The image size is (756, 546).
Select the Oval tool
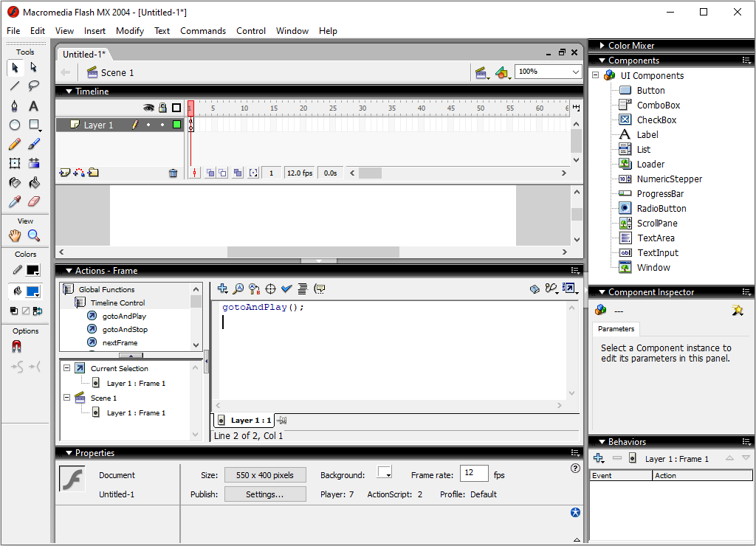click(x=15, y=125)
